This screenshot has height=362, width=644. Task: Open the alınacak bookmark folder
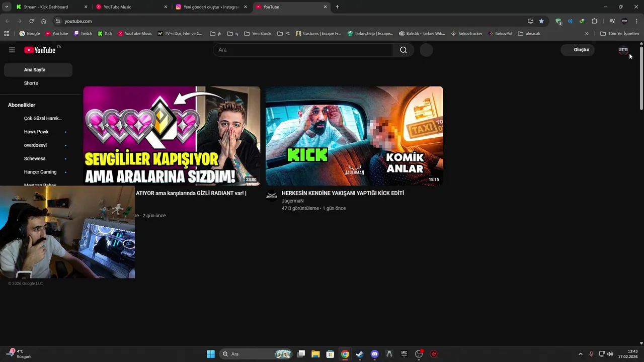(x=529, y=34)
